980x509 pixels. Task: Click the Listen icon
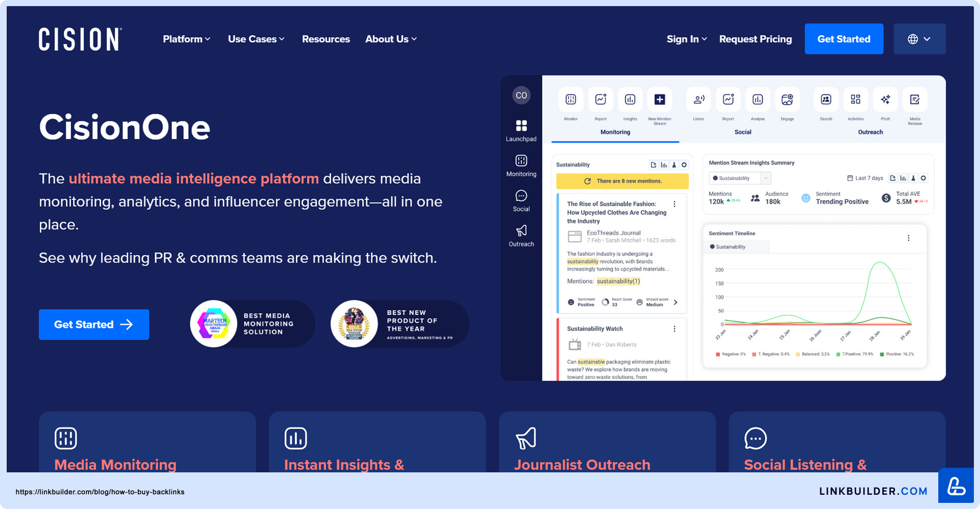point(699,99)
